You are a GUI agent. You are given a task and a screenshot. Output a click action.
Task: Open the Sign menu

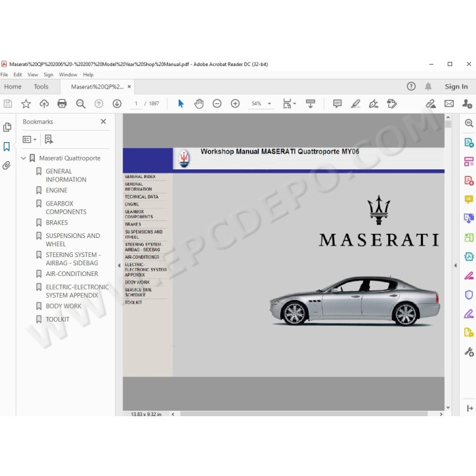[48, 75]
